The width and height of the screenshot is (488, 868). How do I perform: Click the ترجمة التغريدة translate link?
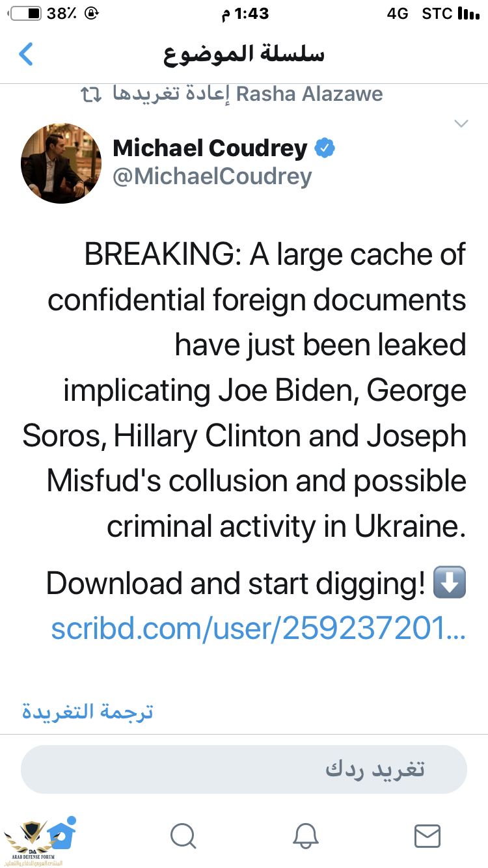[x=88, y=711]
